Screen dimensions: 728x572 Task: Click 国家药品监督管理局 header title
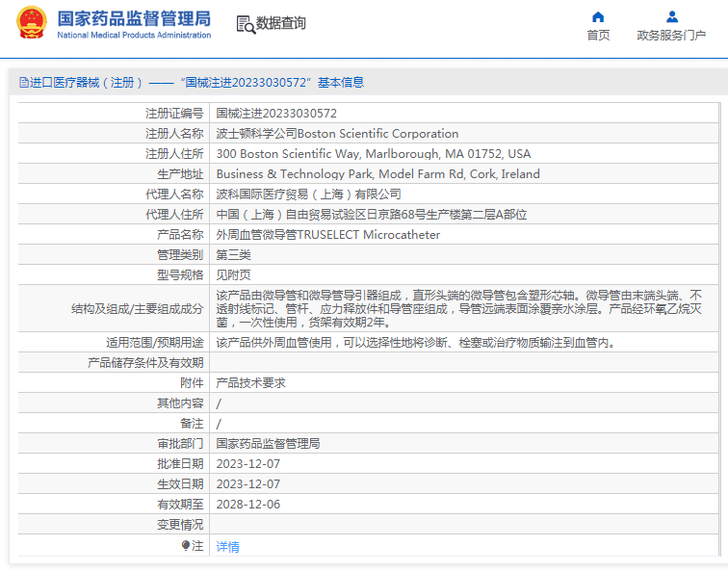coord(134,19)
